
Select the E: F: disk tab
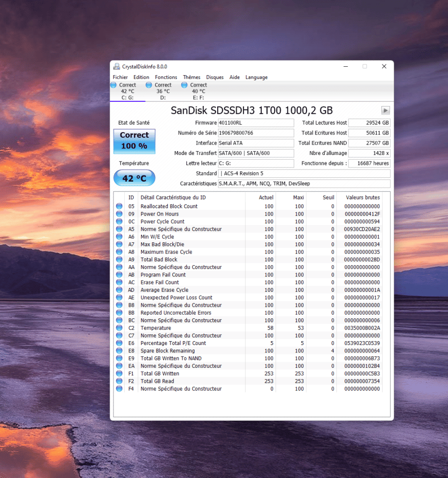click(x=199, y=91)
